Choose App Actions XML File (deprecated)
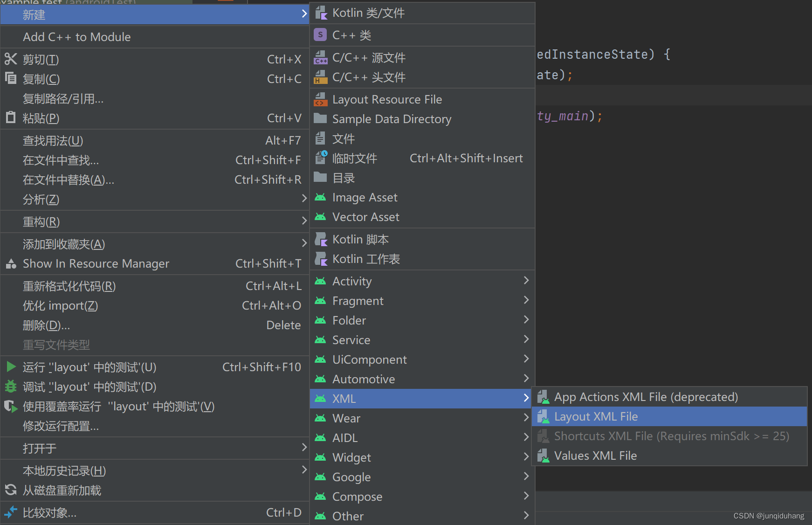Screen dimensions: 812x525 [x=669, y=397]
